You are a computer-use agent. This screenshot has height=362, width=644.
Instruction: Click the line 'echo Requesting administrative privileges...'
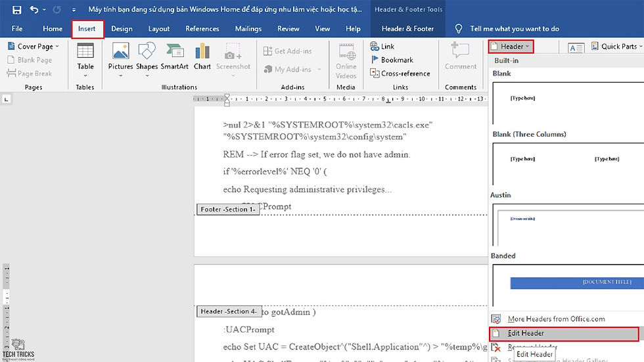coord(308,189)
